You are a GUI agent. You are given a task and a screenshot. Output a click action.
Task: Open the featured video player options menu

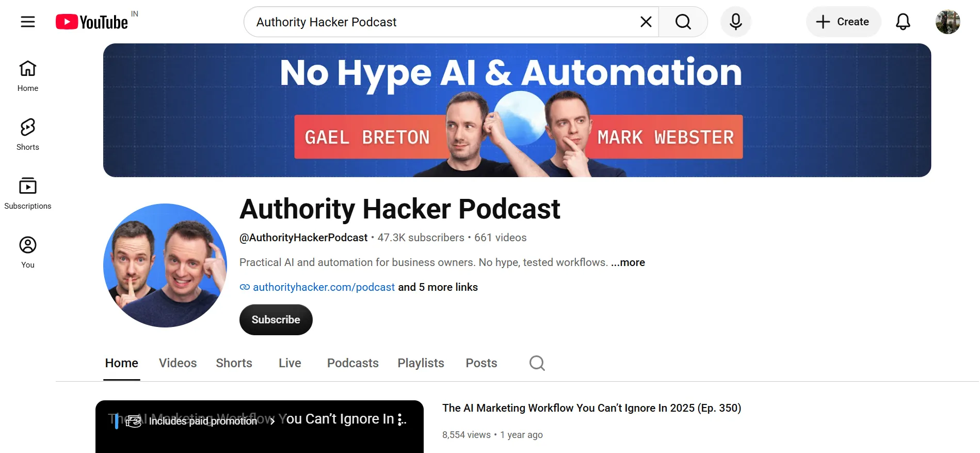400,420
